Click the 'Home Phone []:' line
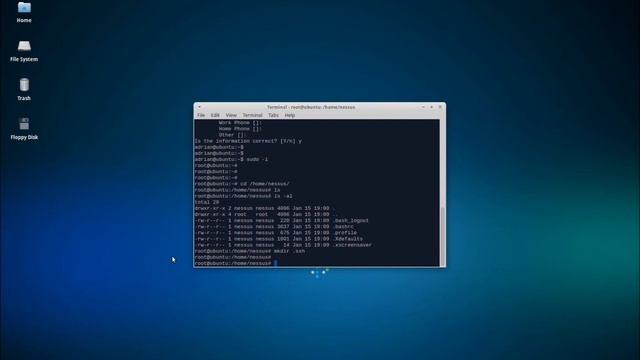640x360 pixels. click(240, 129)
